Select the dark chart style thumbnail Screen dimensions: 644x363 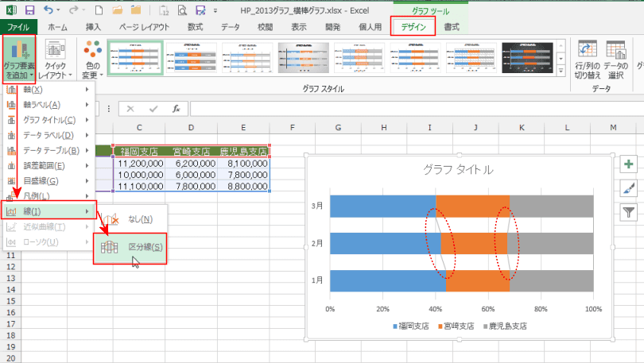click(527, 58)
